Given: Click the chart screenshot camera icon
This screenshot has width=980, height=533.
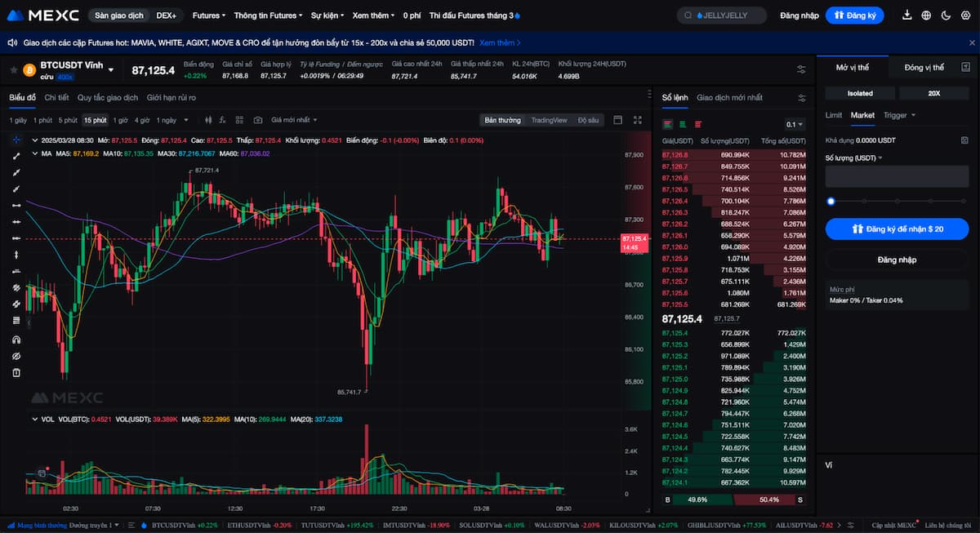Looking at the screenshot, I should tap(258, 120).
